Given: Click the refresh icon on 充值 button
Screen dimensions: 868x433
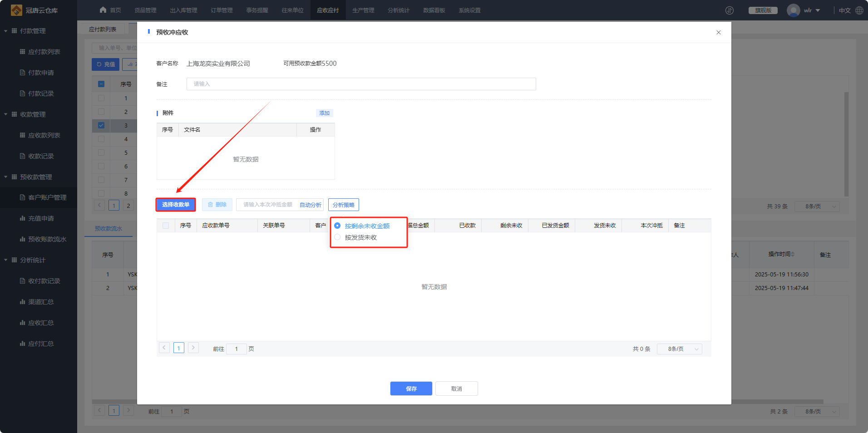Looking at the screenshot, I should point(99,64).
